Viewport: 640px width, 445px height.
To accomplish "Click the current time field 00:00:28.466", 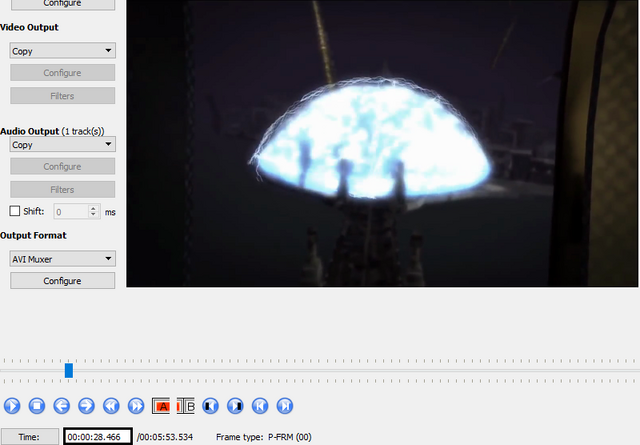I will pyautogui.click(x=98, y=437).
